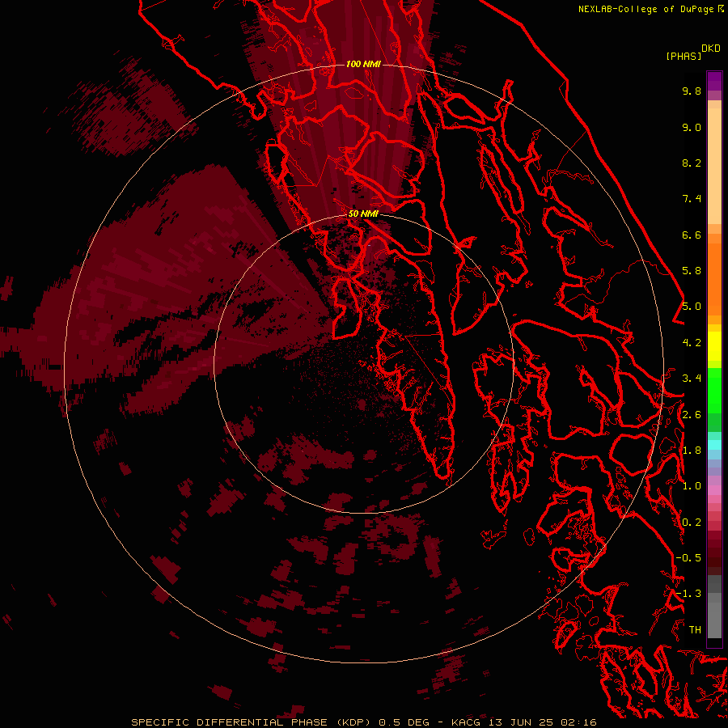Click the 9.8 scale value

coord(692,91)
